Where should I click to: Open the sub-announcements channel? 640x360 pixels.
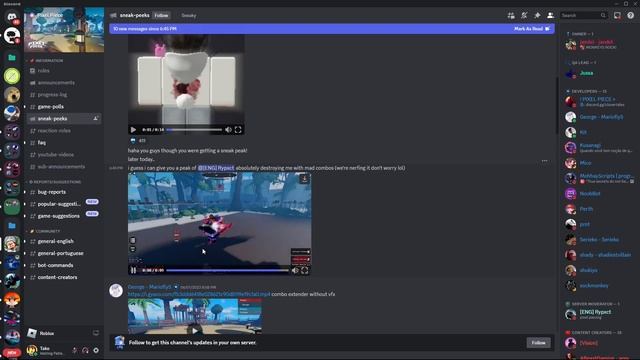pos(64,167)
